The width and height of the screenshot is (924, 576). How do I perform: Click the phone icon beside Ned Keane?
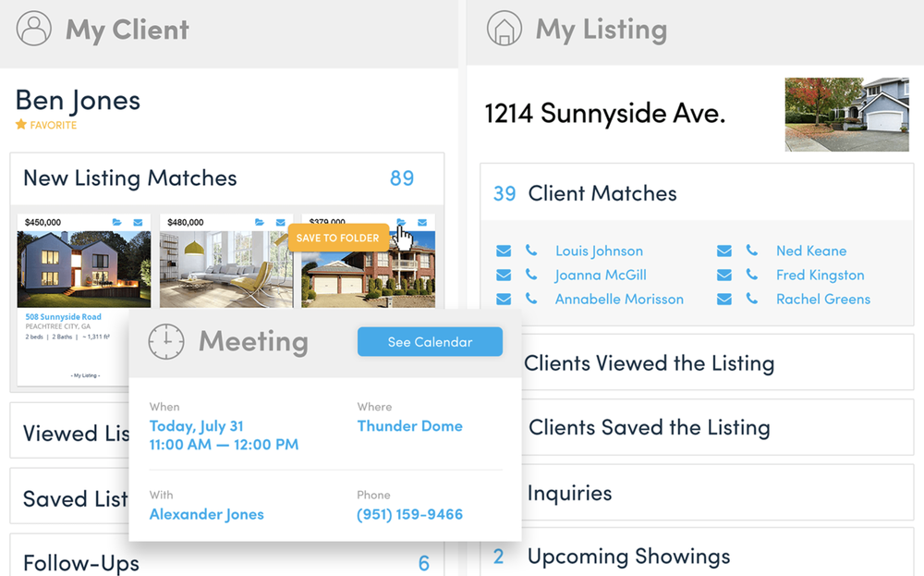(750, 251)
